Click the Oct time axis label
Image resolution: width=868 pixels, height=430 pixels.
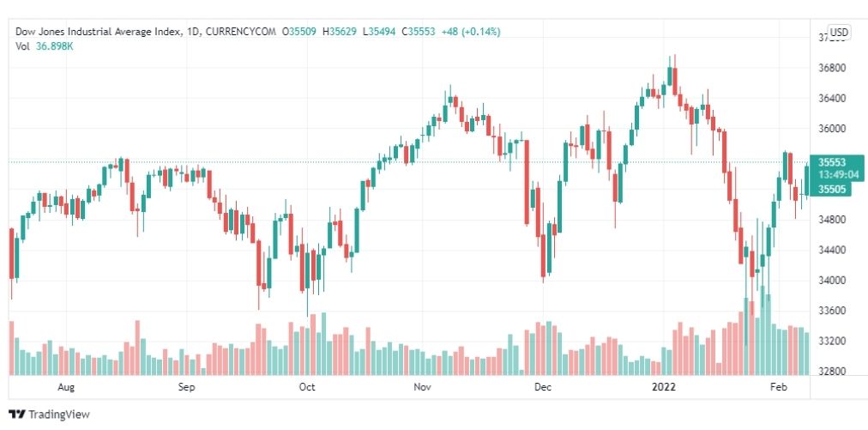click(x=307, y=387)
